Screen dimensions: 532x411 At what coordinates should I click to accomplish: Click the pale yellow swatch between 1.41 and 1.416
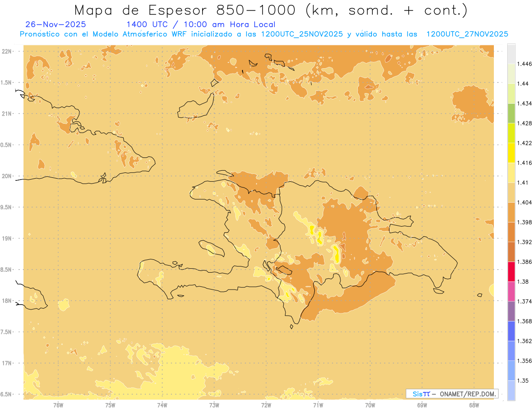511,172
